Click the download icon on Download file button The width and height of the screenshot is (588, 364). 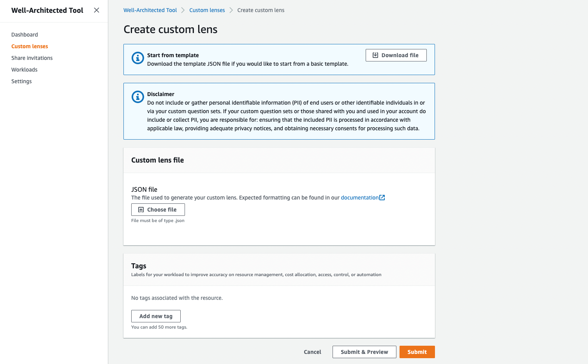pos(375,55)
